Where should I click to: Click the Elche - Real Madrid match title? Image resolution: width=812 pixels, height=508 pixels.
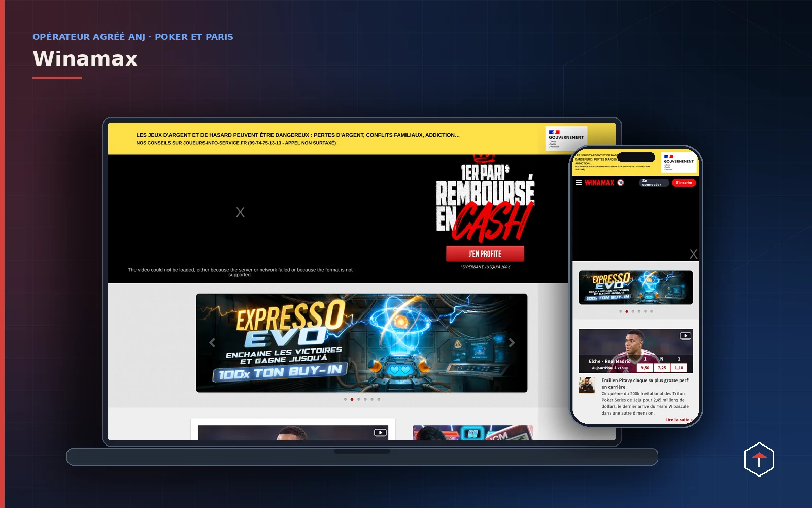pos(610,361)
